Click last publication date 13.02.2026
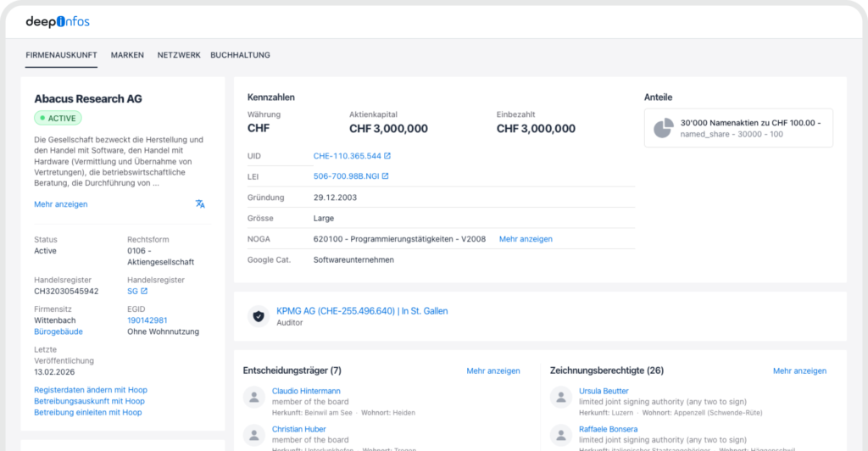Screen dimensions: 868x451 54,372
